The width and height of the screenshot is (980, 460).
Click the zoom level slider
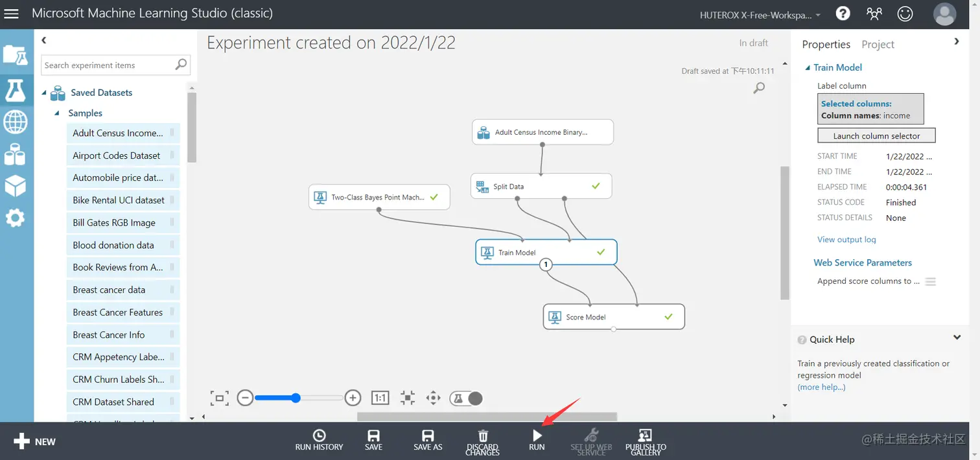(x=299, y=398)
